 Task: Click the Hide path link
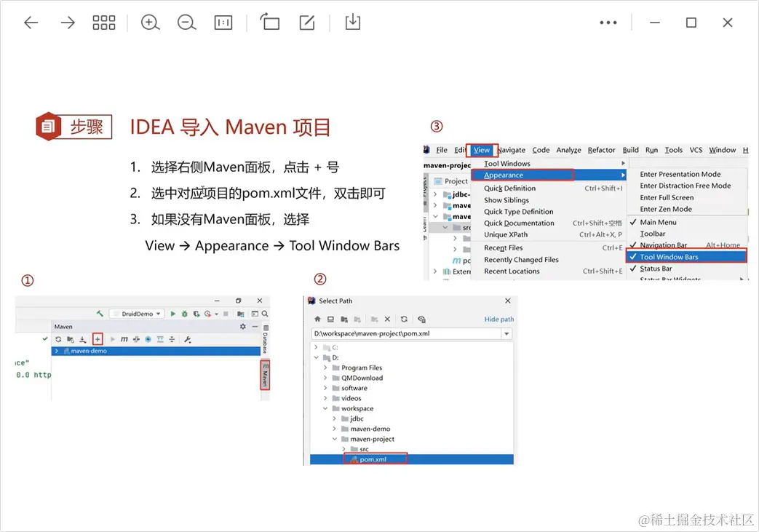coord(499,319)
